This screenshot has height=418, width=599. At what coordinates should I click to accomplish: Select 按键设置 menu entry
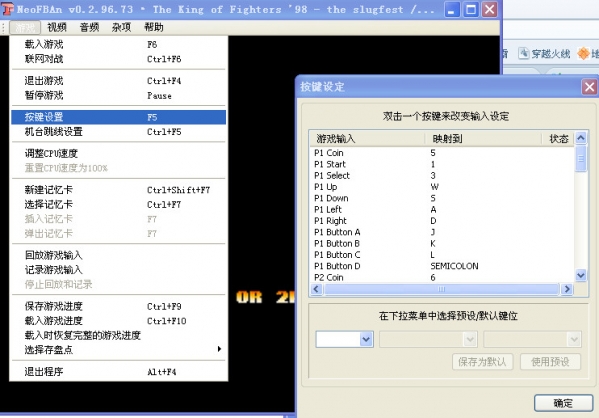(118, 117)
